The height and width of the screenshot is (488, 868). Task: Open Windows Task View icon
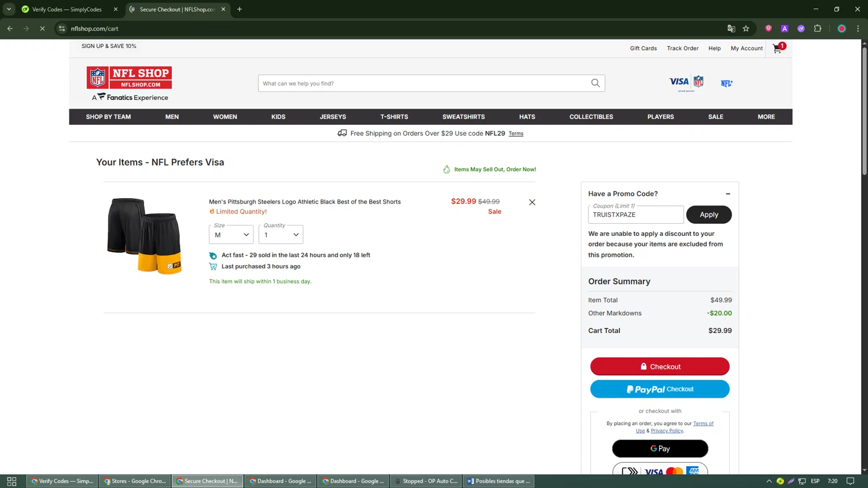[12, 481]
